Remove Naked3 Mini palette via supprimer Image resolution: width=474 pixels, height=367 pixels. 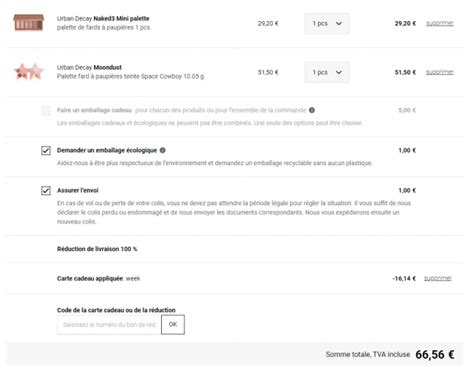point(440,23)
